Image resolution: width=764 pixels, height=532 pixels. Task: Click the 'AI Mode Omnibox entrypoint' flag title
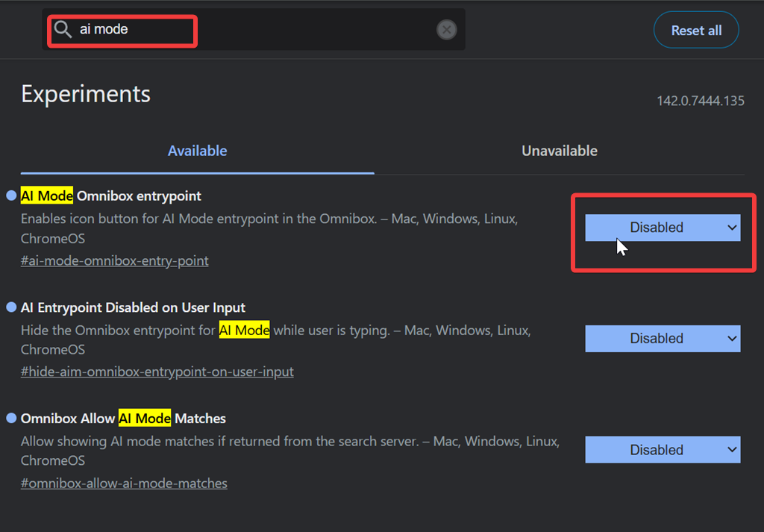point(111,196)
